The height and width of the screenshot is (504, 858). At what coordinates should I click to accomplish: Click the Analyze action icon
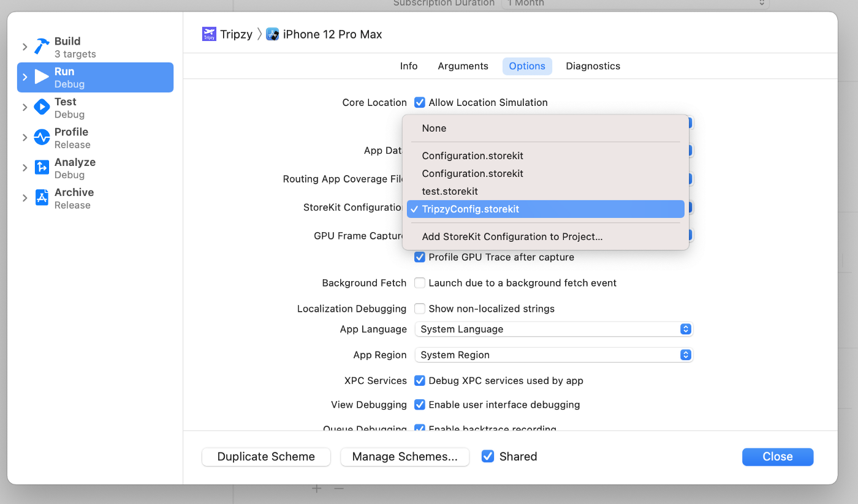(x=42, y=168)
